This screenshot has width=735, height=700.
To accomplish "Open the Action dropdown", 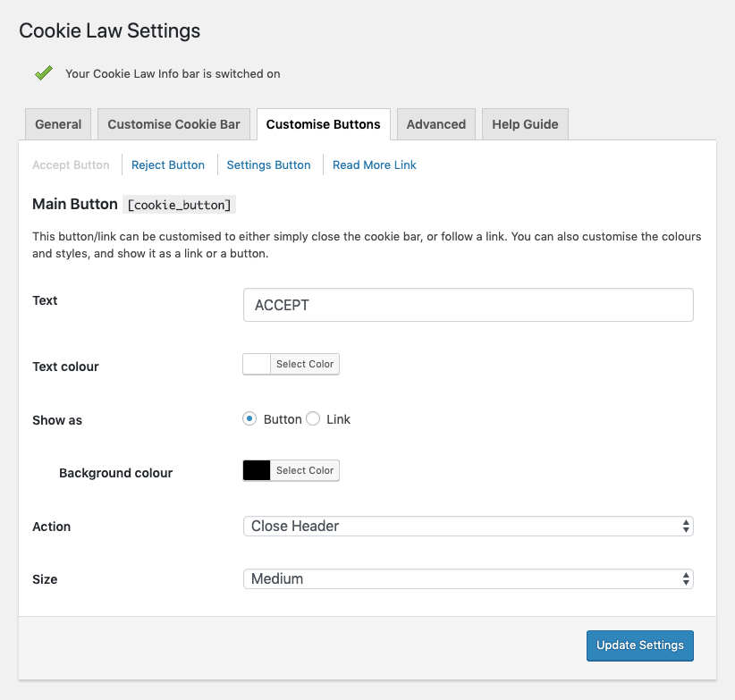I will 468,526.
